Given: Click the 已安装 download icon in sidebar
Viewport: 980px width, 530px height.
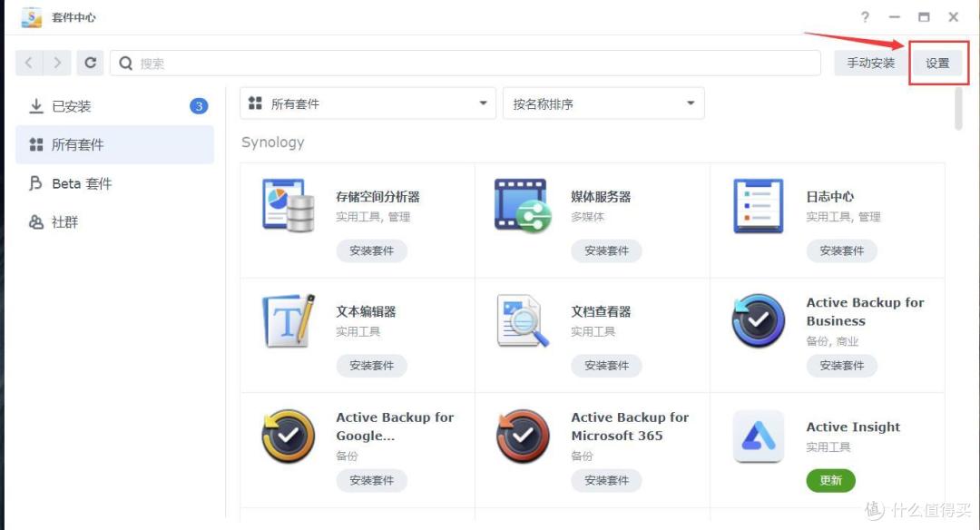Looking at the screenshot, I should pyautogui.click(x=36, y=105).
